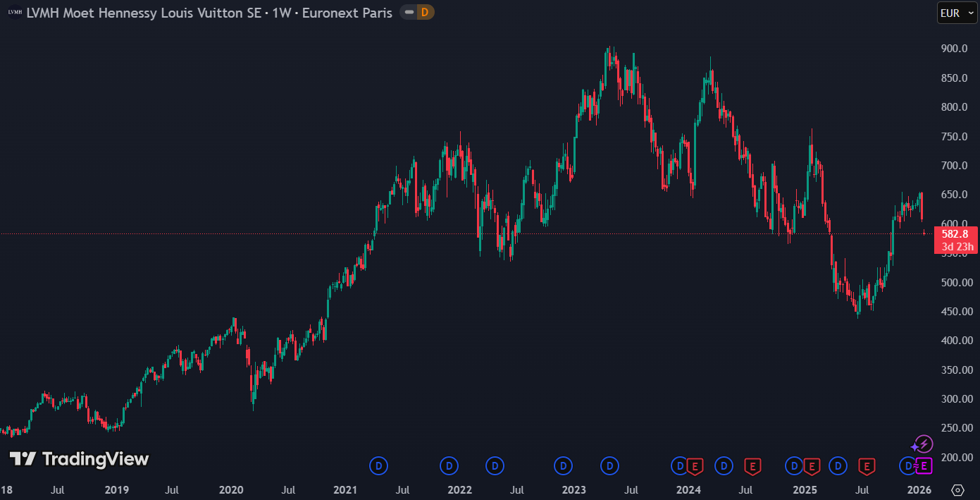Click the 700.00 price axis label
The width and height of the screenshot is (980, 500).
954,166
